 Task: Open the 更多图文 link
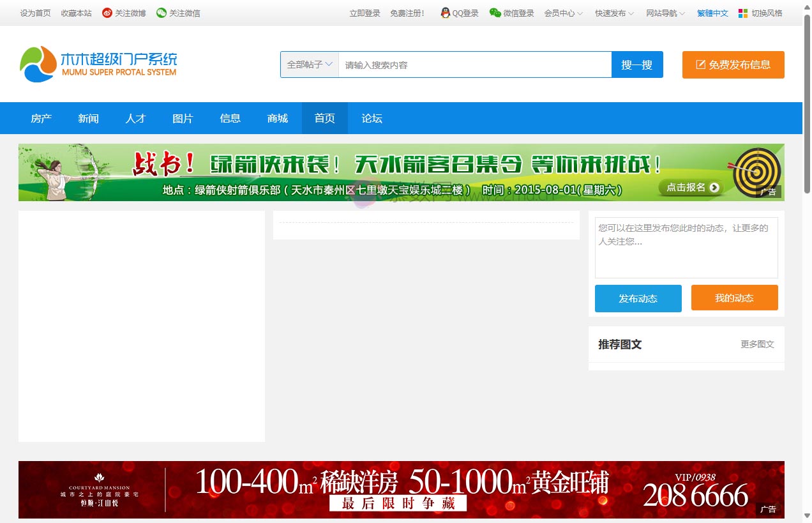(x=757, y=344)
